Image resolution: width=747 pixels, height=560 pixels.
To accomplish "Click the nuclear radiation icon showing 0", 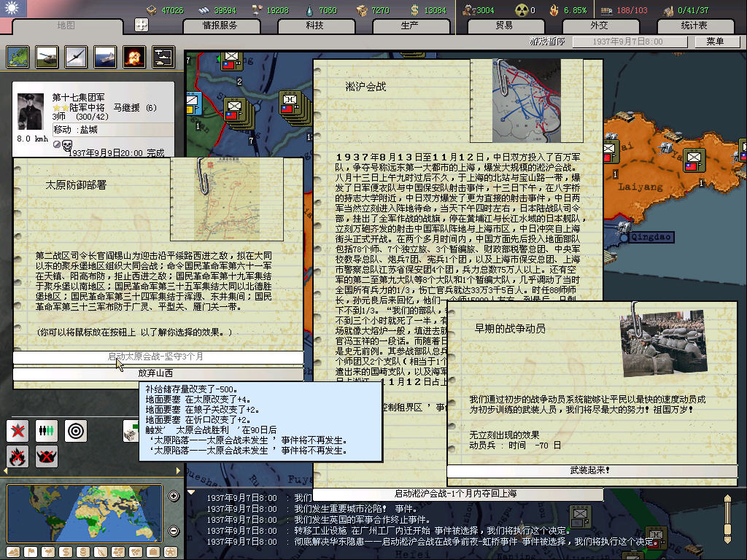I will click(522, 10).
